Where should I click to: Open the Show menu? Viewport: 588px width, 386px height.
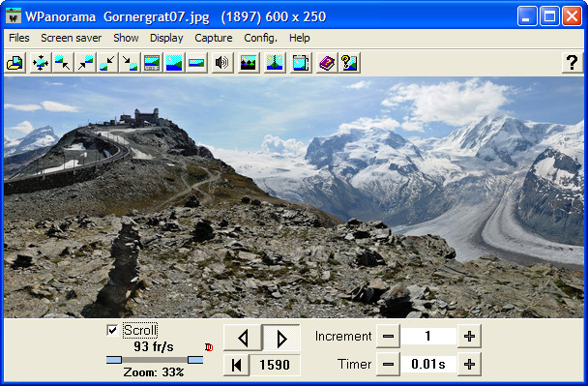point(126,38)
